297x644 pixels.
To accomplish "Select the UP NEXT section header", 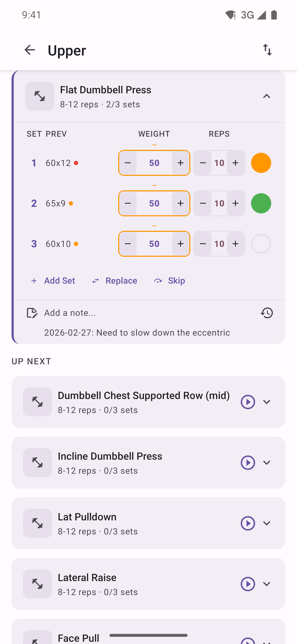I will tap(31, 361).
